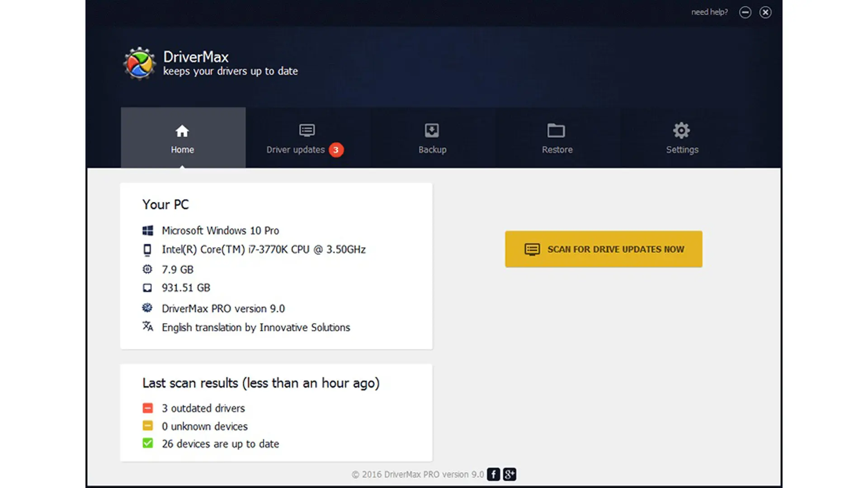Image resolution: width=868 pixels, height=488 pixels.
Task: Click the home house icon
Action: 182,131
